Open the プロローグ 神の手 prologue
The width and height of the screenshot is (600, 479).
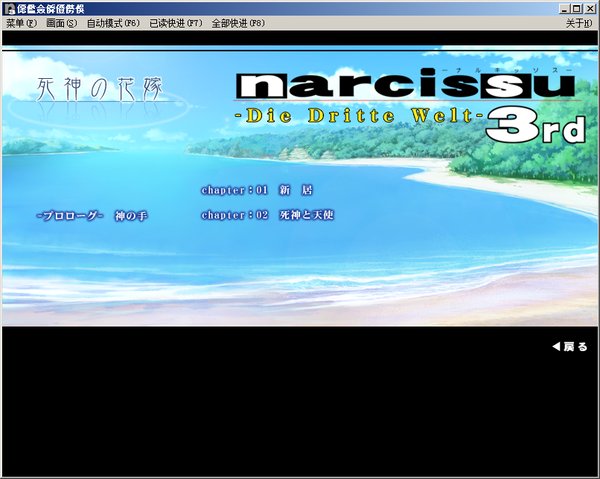point(92,216)
